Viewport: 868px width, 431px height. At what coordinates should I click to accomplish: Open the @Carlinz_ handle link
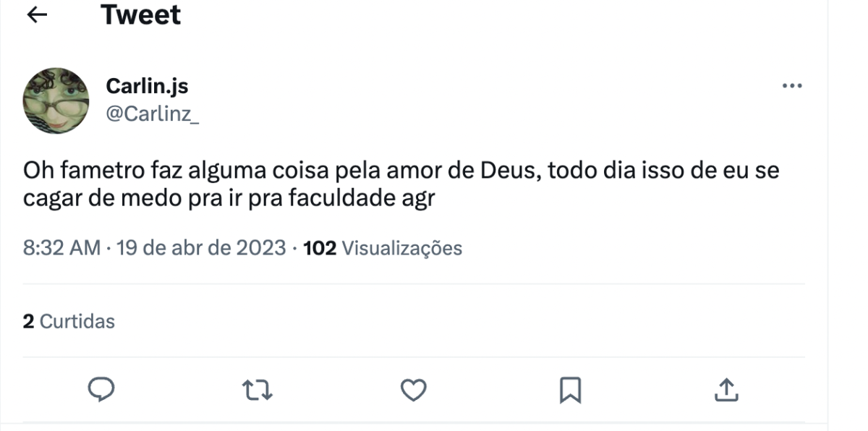coord(153,114)
